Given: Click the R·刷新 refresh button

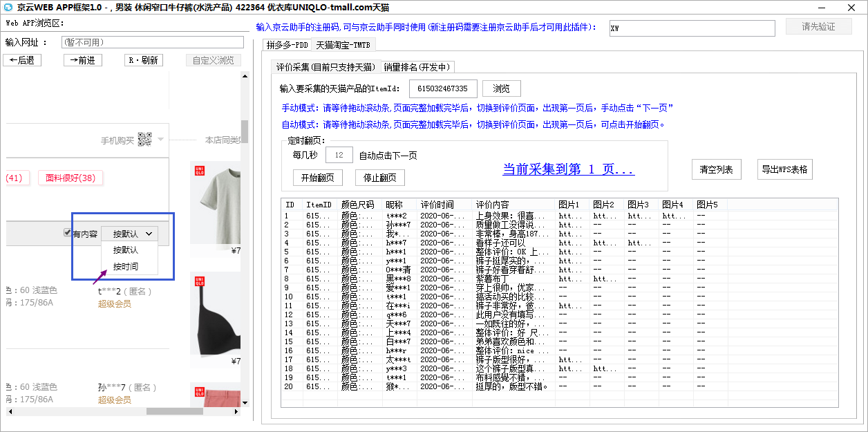Looking at the screenshot, I should click(143, 60).
